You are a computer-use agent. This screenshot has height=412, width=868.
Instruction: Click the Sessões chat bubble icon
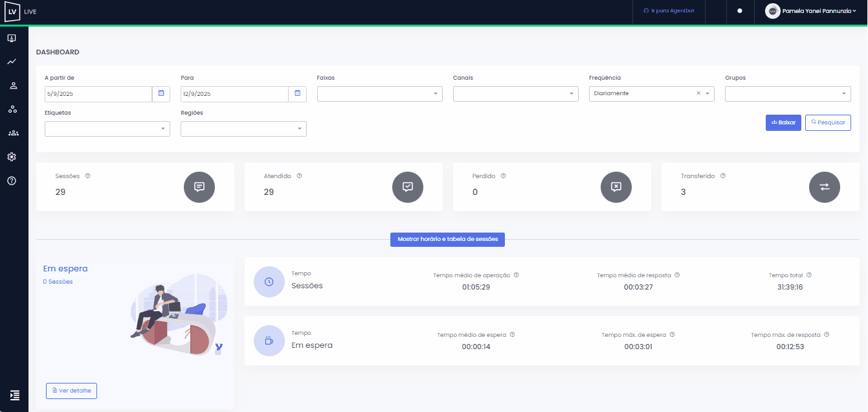[x=199, y=187]
